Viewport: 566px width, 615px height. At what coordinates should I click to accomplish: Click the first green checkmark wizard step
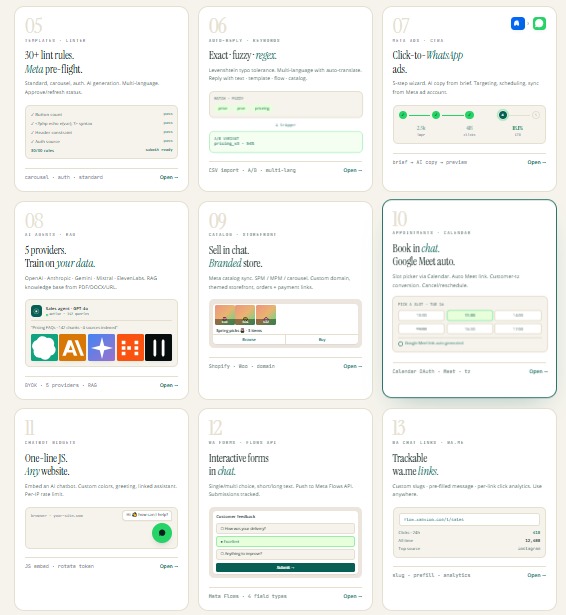click(x=403, y=115)
